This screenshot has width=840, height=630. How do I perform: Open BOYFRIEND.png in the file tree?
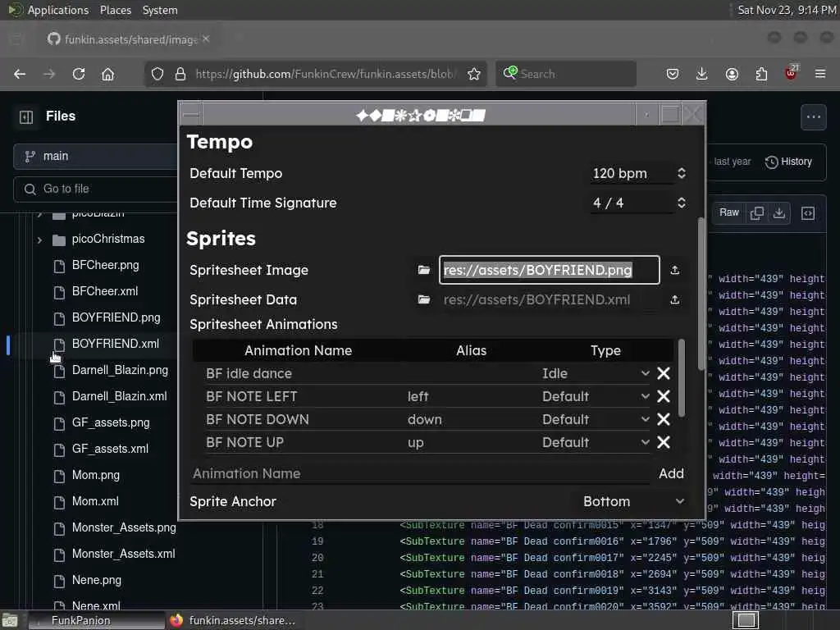[x=116, y=317]
